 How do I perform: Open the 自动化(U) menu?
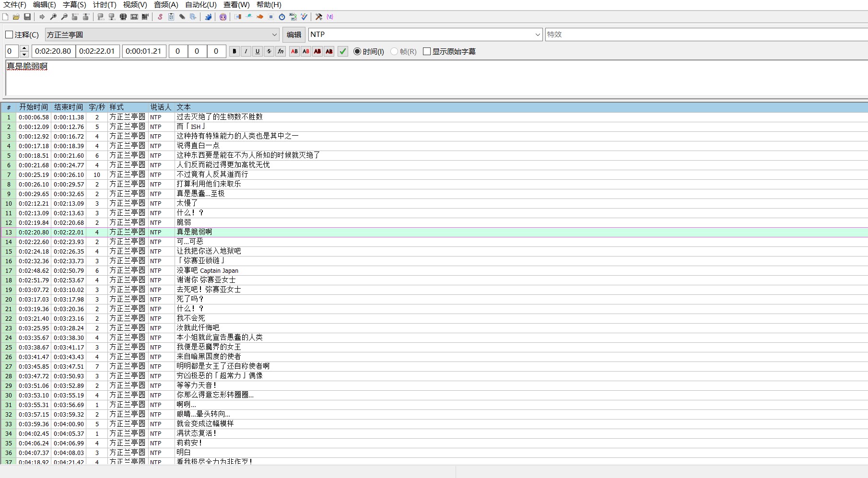click(201, 5)
